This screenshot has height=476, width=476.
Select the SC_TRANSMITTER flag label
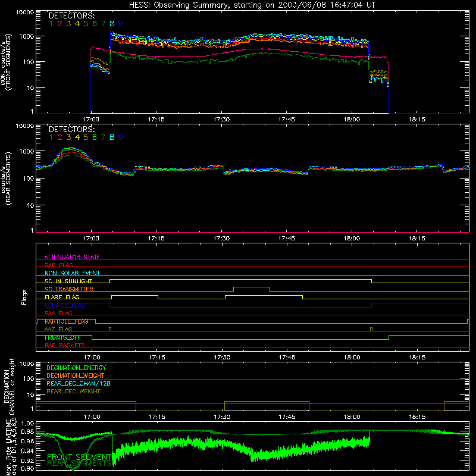pos(69,289)
